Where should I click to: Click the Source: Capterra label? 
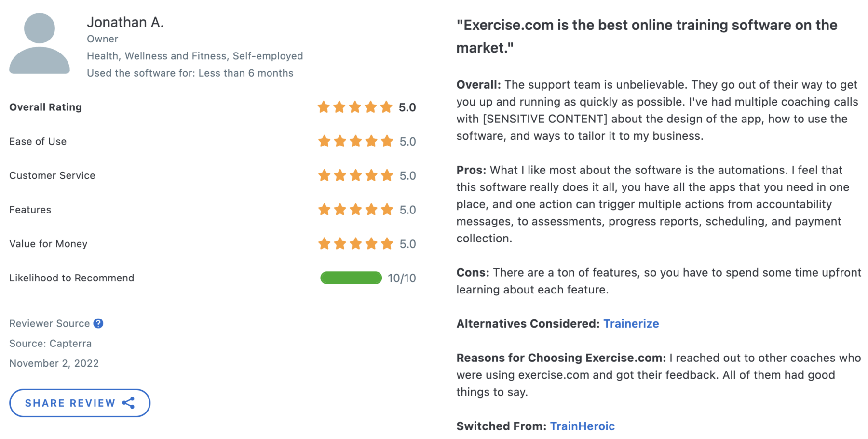point(50,343)
